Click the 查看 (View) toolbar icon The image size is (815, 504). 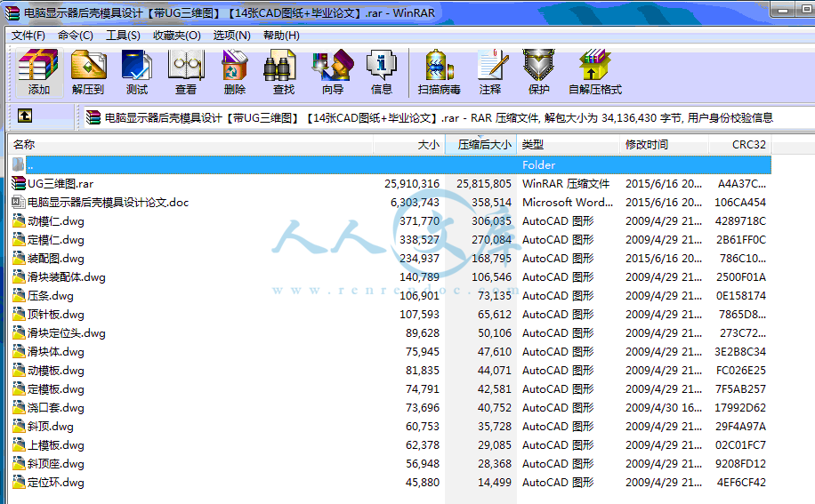point(186,66)
